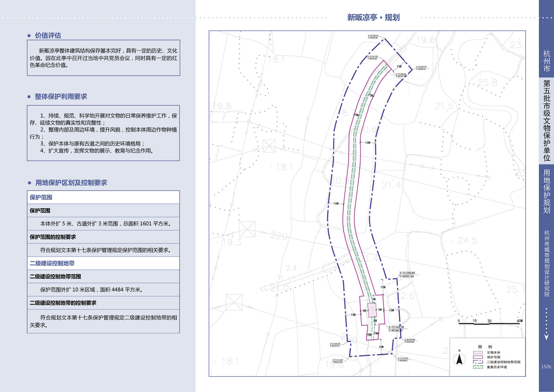Screen dimensions: 554x392
Task: Click the bullet dot beside 价值评估
Action: click(29, 36)
